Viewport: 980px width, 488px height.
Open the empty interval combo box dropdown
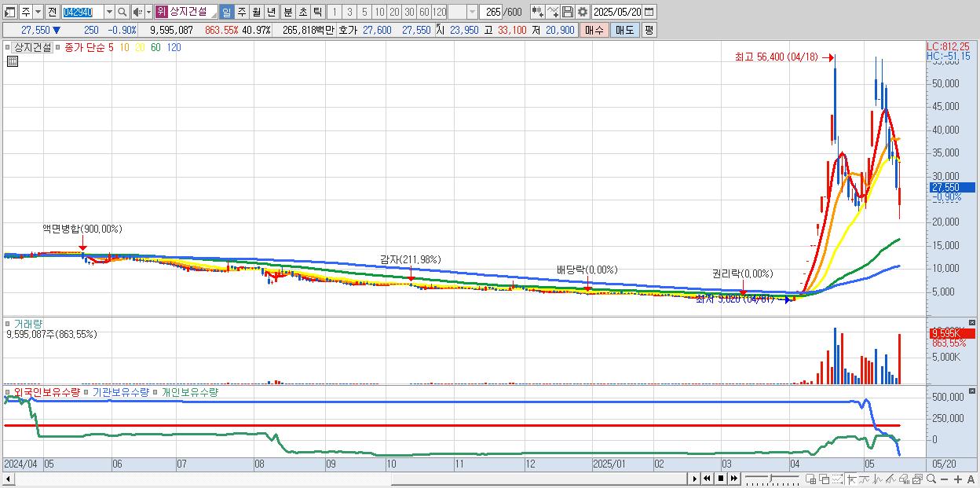472,12
